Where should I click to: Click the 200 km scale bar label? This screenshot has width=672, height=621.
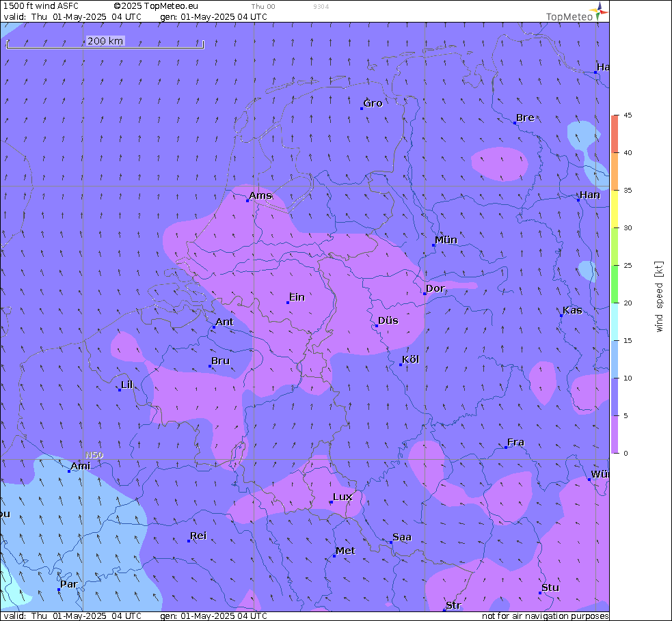point(105,41)
